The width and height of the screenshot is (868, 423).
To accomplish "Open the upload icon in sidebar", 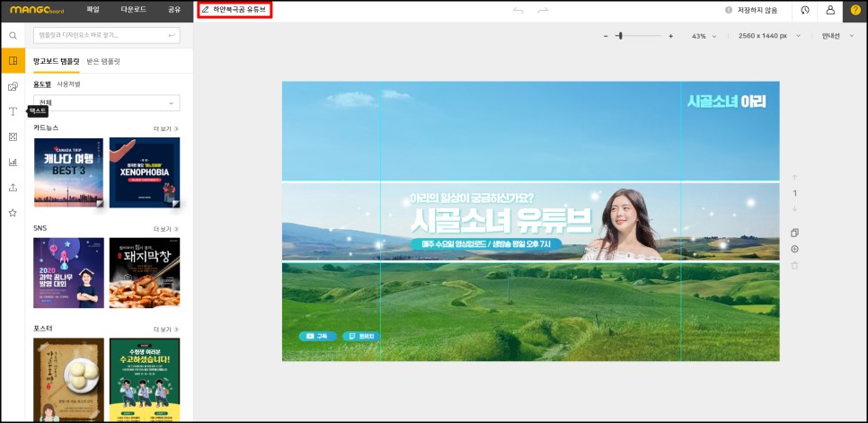I will coord(13,188).
